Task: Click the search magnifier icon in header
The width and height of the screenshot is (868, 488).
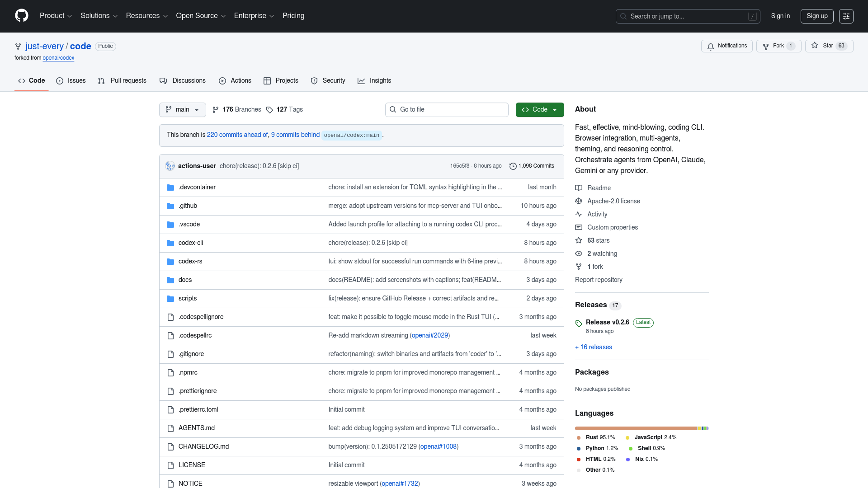Action: [623, 16]
